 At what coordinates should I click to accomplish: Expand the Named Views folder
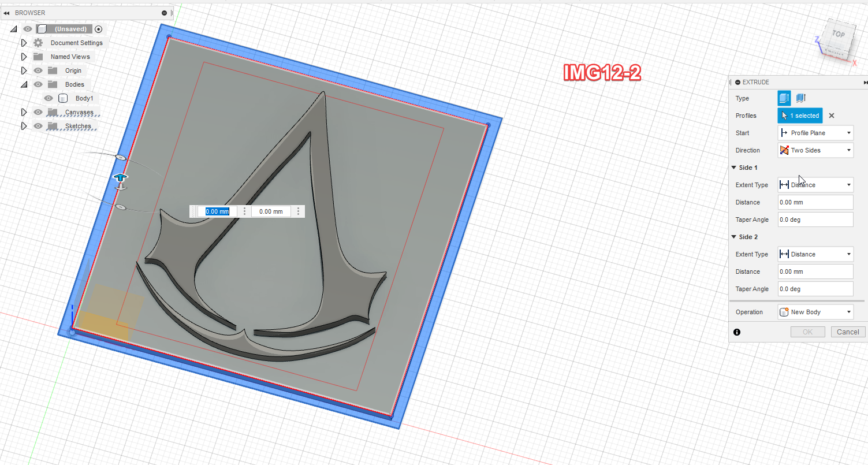pos(24,57)
